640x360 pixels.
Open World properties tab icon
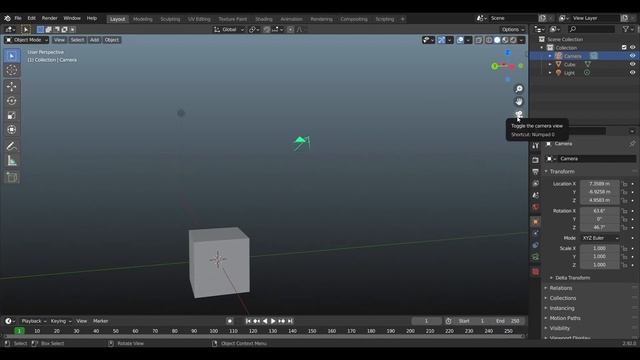point(536,207)
